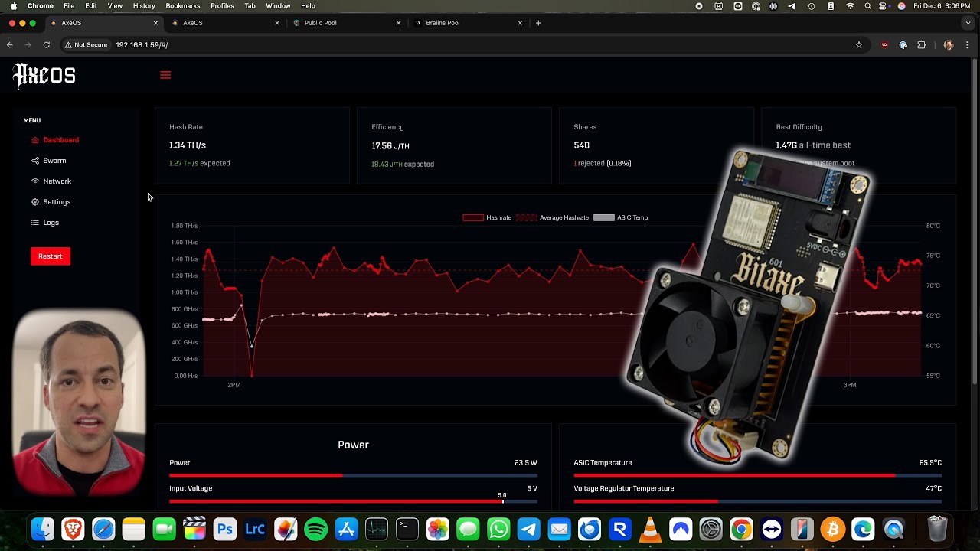Open the Profiles menu
This screenshot has width=980, height=551.
[x=222, y=6]
